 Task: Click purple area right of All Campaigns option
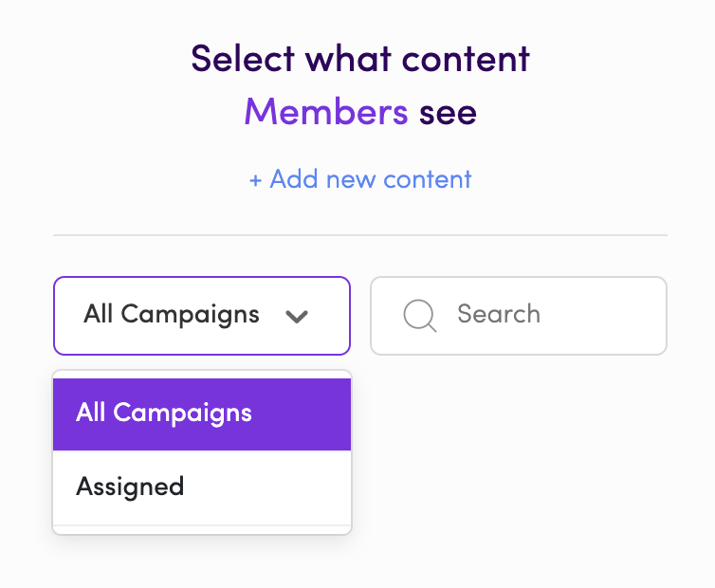301,414
